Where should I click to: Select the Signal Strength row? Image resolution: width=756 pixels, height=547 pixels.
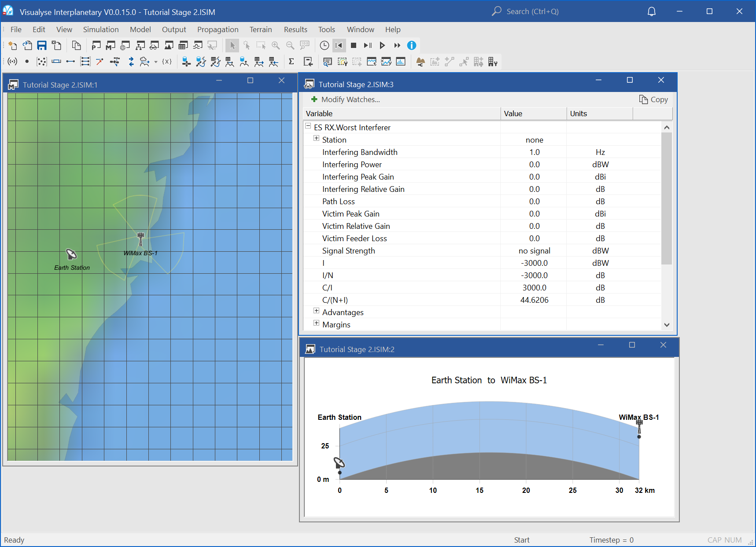click(482, 251)
